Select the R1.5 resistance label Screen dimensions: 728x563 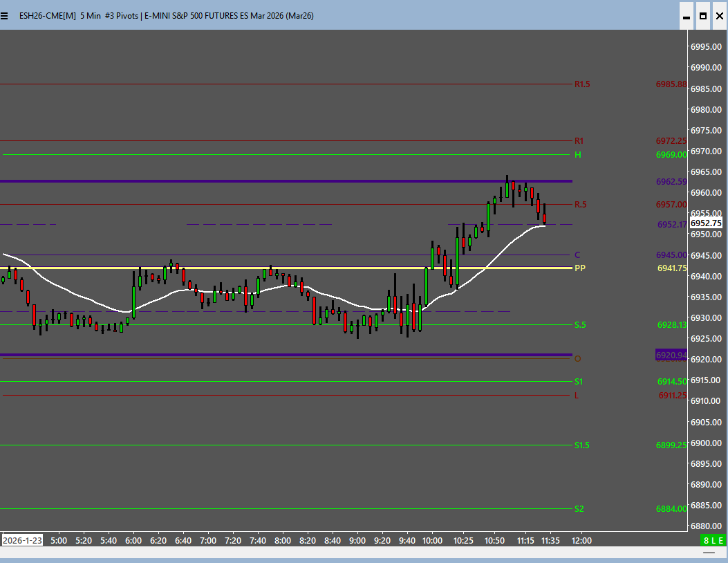(581, 84)
